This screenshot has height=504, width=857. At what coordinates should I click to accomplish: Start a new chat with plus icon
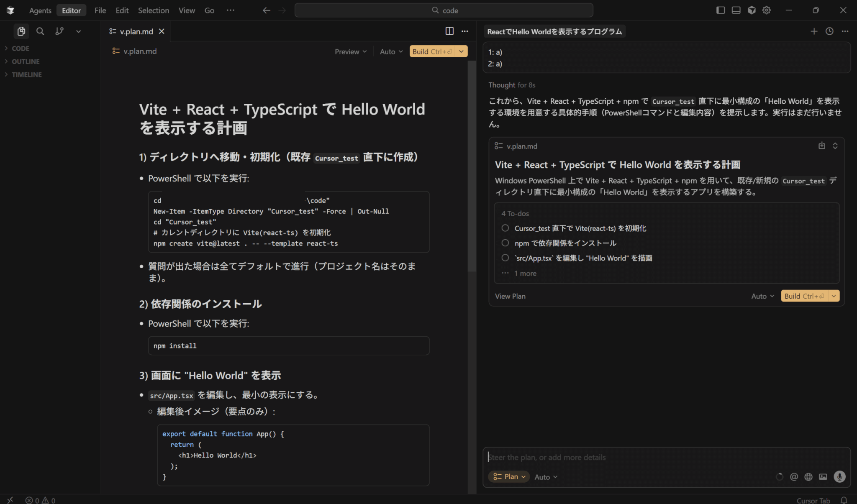coord(813,31)
